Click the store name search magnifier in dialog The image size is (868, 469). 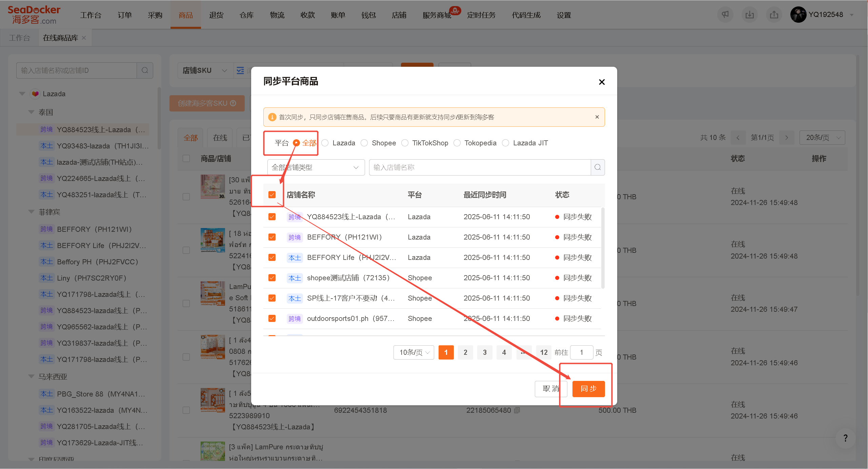(598, 167)
